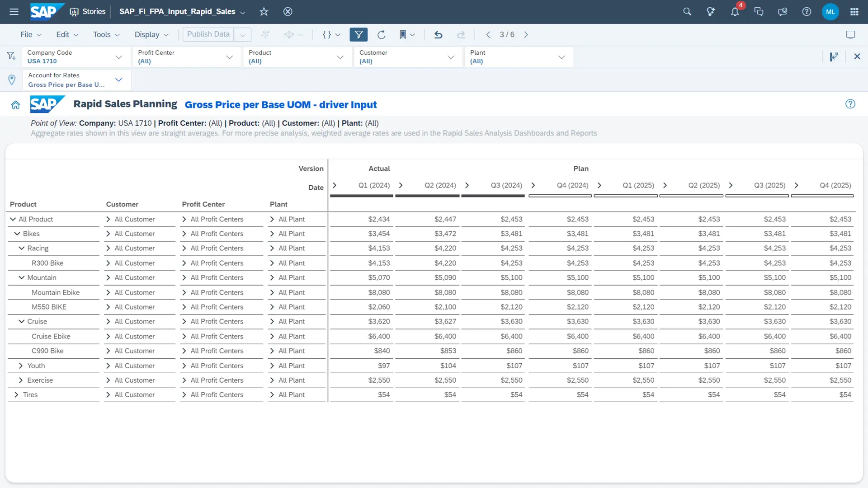Open notifications bell with badge 4

(x=735, y=12)
